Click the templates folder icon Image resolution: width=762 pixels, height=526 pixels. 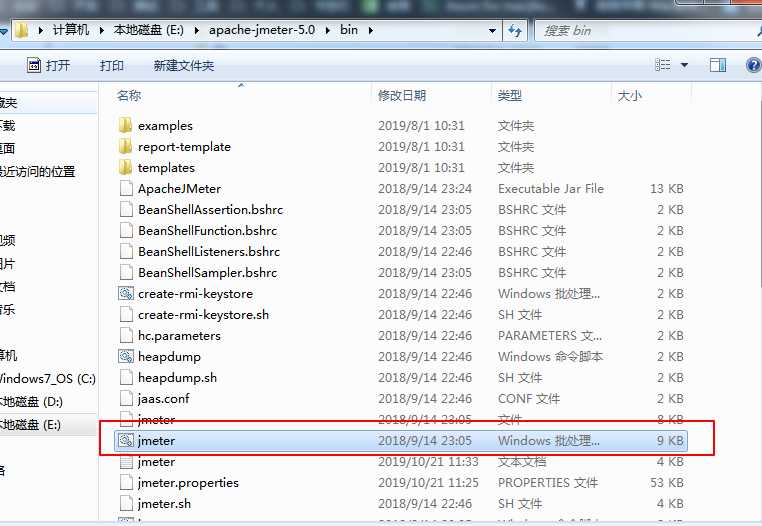click(125, 167)
